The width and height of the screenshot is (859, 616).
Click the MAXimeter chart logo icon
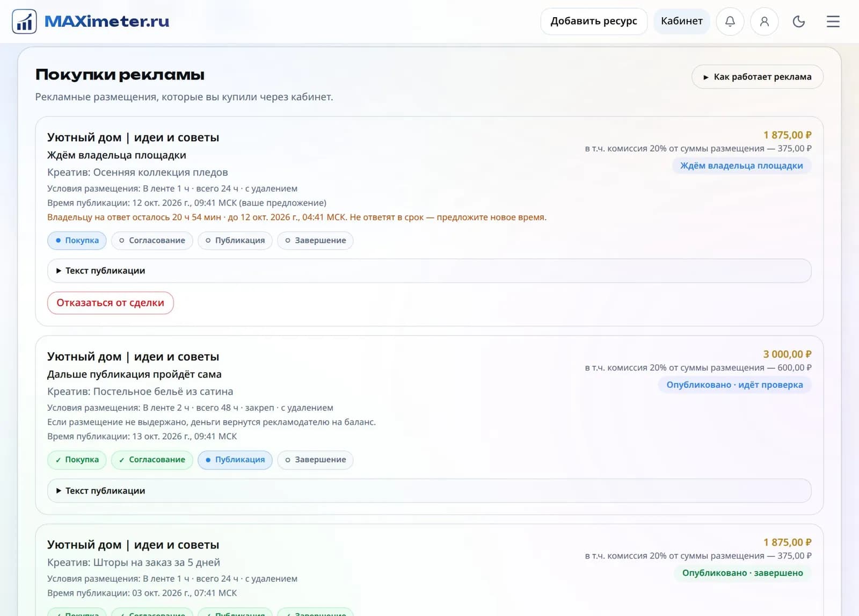pyautogui.click(x=24, y=21)
